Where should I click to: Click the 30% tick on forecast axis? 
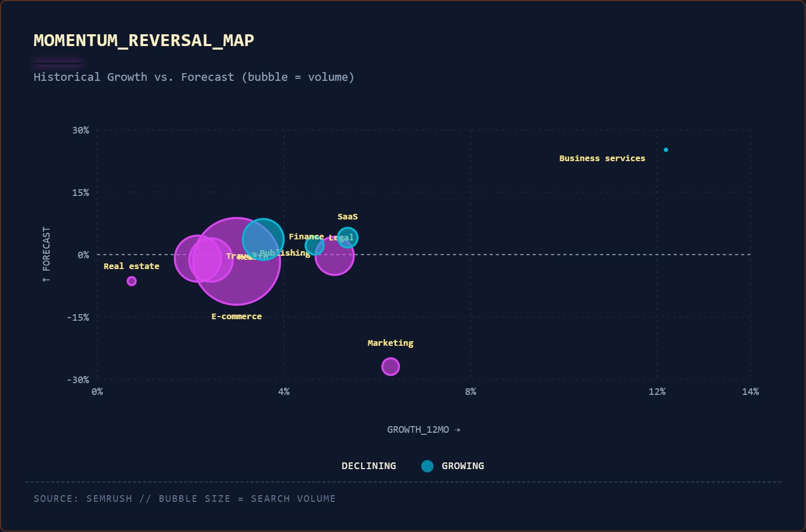(80, 130)
